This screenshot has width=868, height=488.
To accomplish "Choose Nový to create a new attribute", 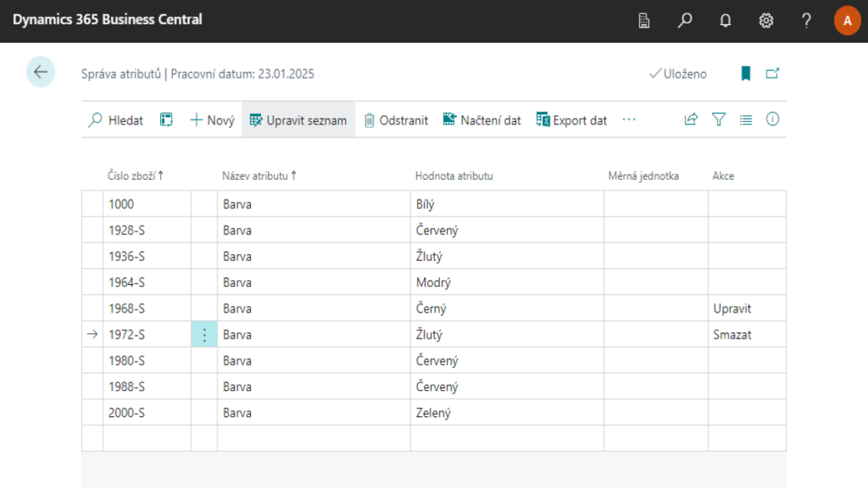I will (x=211, y=120).
